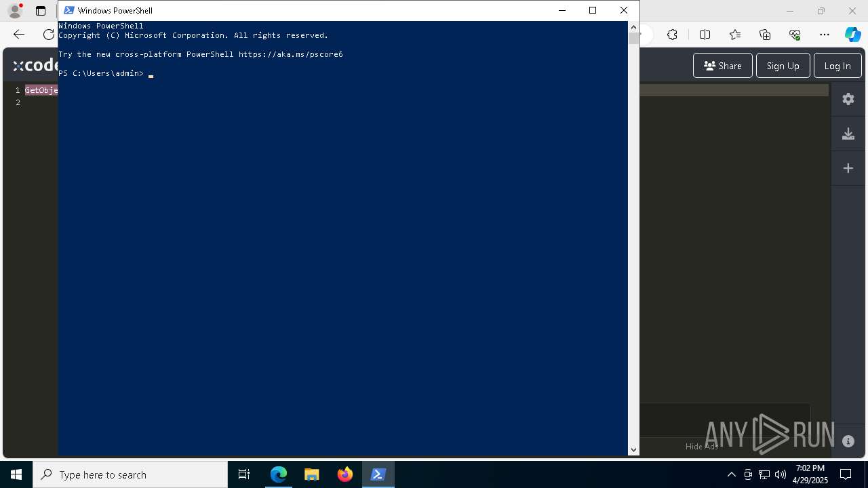Open the notification center icon
868x488 pixels.
coord(846,474)
